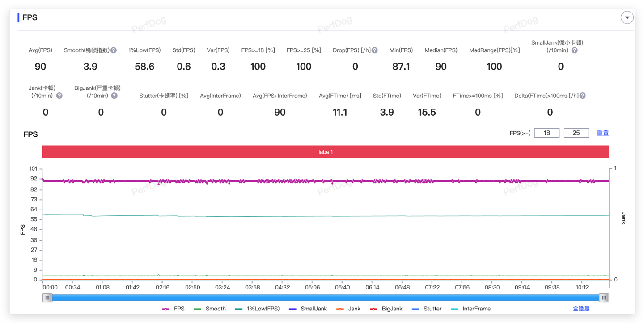The height and width of the screenshot is (323, 644).
Task: Click the 全隐藏 hide-all link
Action: tap(581, 309)
